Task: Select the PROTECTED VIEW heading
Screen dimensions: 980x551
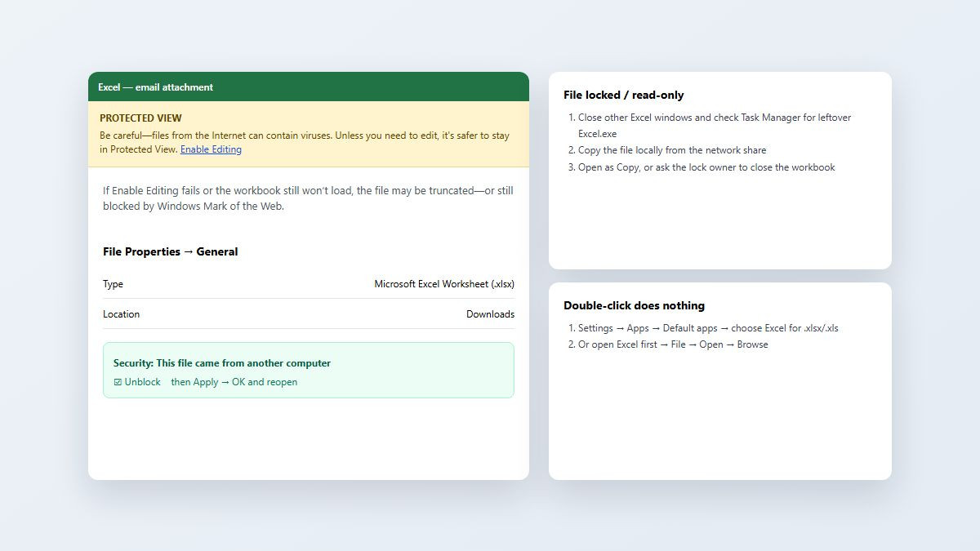Action: pyautogui.click(x=140, y=118)
